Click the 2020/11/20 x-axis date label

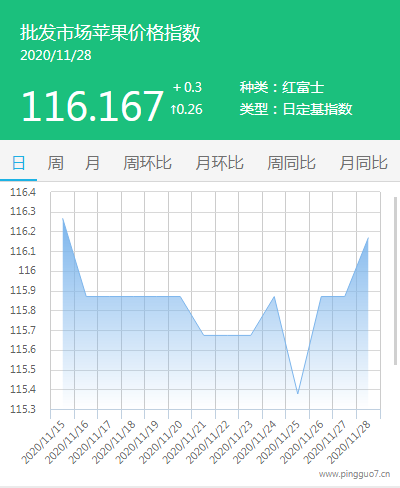pos(161,442)
